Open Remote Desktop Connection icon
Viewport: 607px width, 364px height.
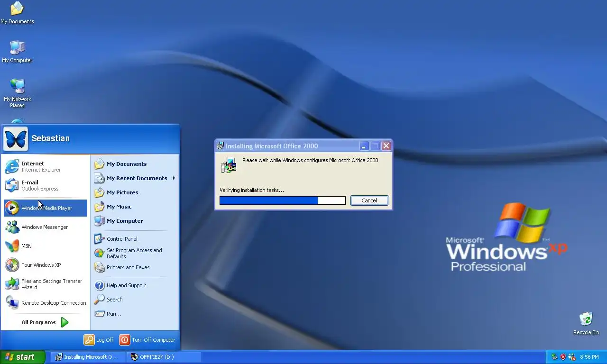click(x=12, y=303)
